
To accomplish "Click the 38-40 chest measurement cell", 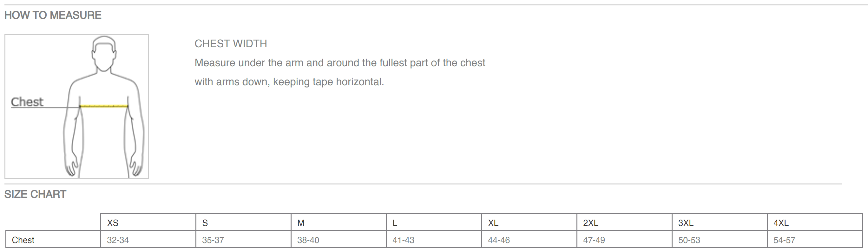I will (x=308, y=240).
